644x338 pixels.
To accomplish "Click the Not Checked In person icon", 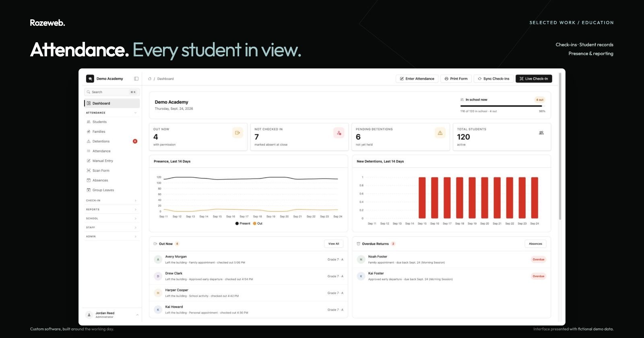I will tap(339, 133).
